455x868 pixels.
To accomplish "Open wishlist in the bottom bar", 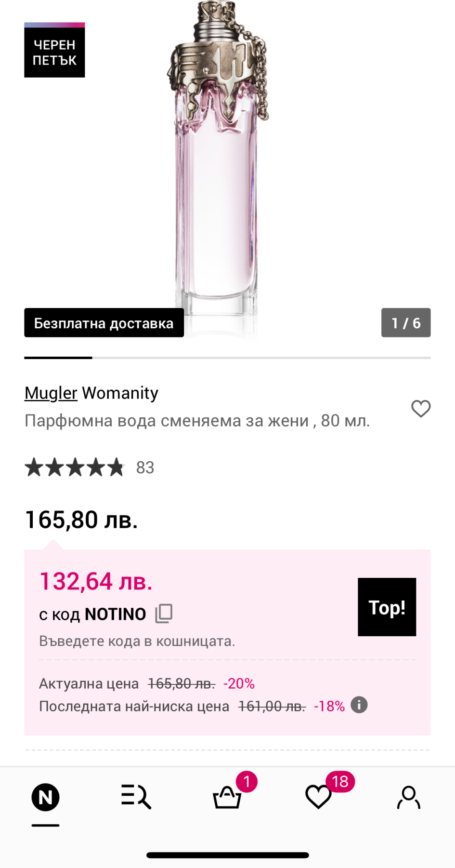I will click(318, 797).
